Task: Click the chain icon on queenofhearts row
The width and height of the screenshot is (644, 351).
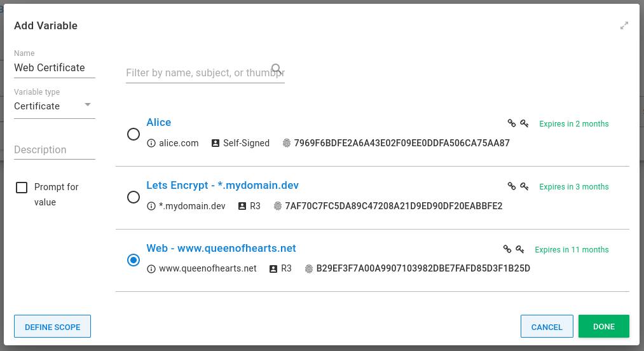Action: [x=507, y=249]
